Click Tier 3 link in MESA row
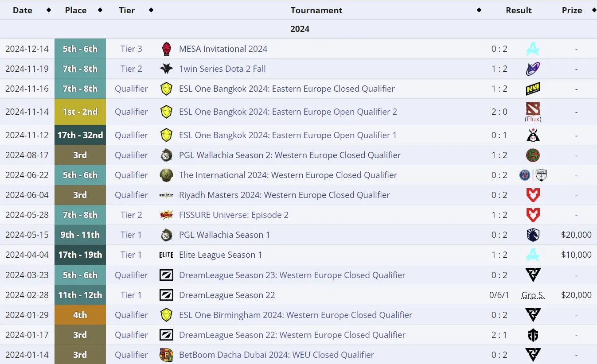The image size is (597, 364). click(x=131, y=49)
